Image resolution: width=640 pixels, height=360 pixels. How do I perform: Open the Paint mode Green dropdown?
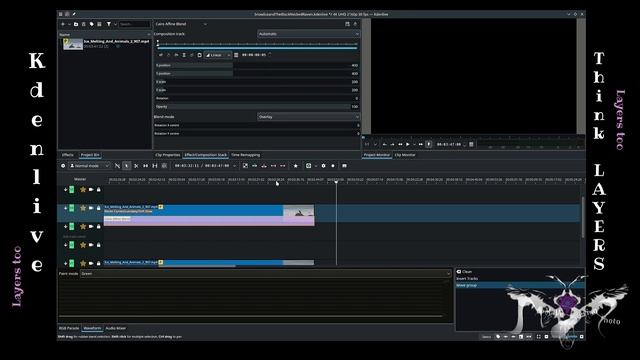(x=266, y=273)
